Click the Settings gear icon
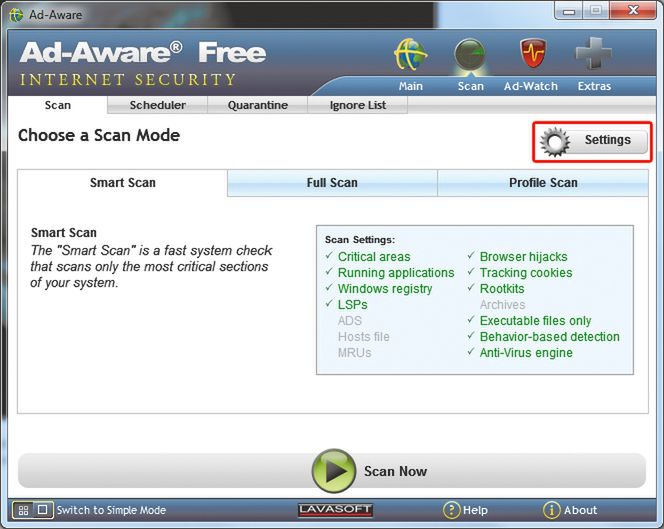The width and height of the screenshot is (664, 529). (x=555, y=142)
